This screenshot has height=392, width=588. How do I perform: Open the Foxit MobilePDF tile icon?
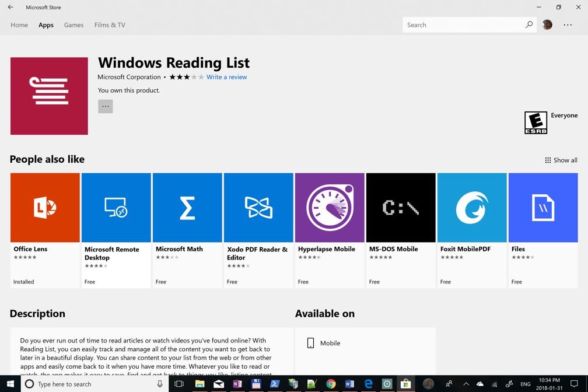472,208
